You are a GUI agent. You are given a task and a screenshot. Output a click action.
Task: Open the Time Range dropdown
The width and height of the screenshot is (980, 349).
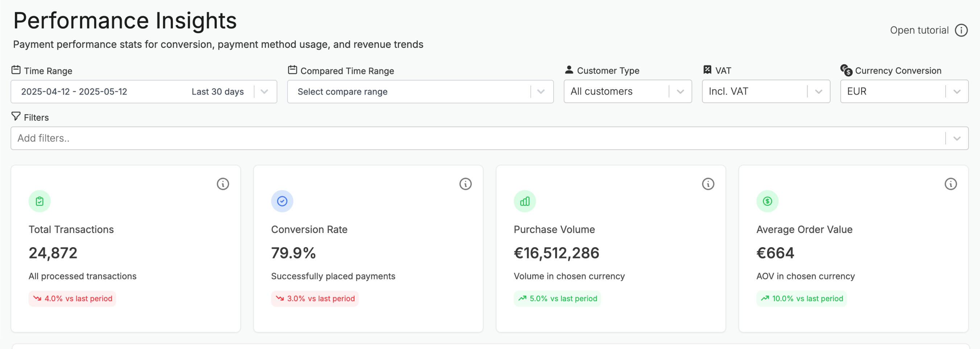click(x=264, y=92)
